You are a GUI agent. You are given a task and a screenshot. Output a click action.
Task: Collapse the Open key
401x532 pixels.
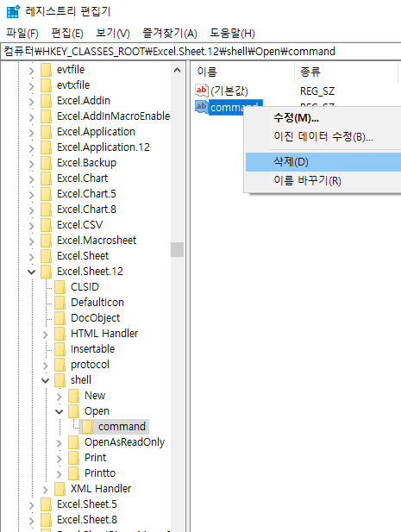pos(60,412)
